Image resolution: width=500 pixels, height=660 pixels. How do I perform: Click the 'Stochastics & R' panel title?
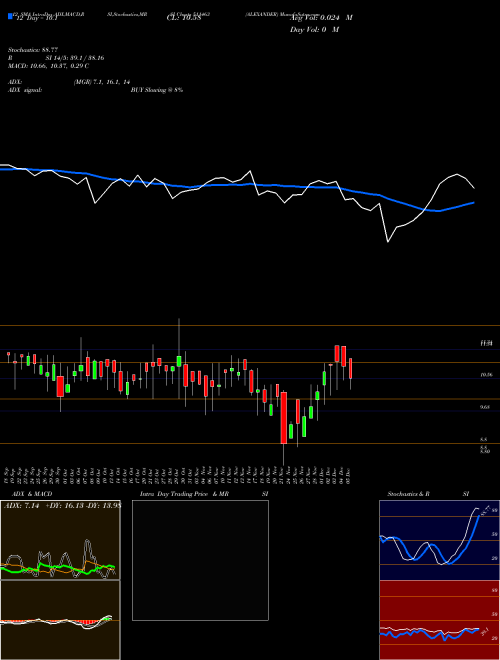point(409,494)
